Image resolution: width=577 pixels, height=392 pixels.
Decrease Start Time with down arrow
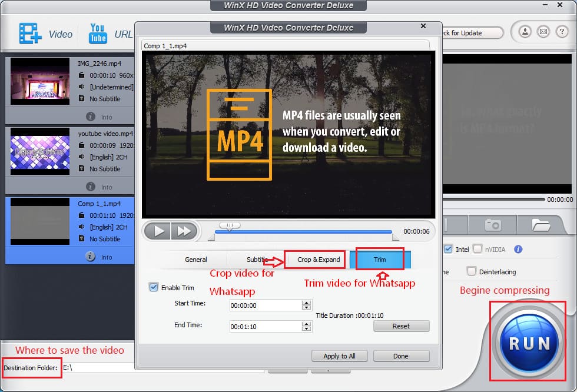306,307
